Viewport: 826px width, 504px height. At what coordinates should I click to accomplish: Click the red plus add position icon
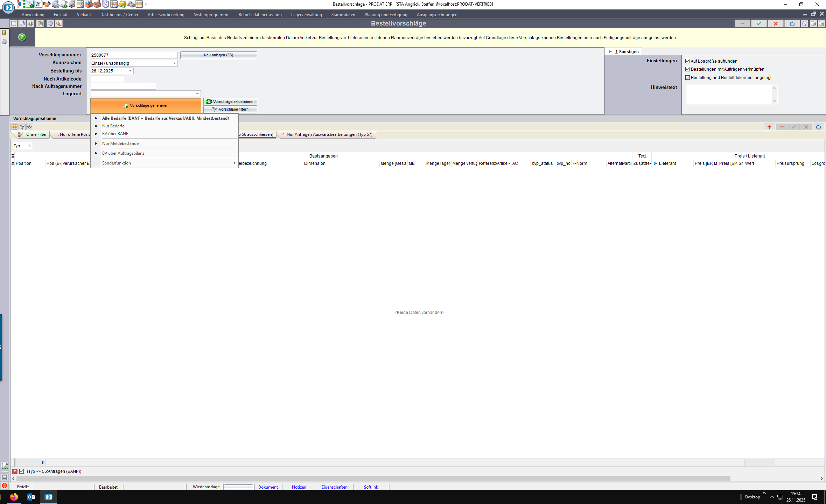[x=769, y=127]
